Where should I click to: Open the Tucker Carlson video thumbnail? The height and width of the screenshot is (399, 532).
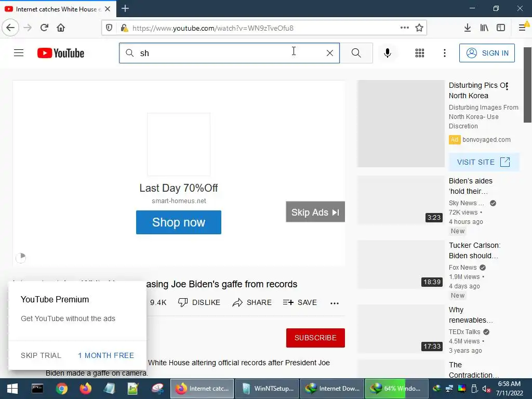click(401, 264)
